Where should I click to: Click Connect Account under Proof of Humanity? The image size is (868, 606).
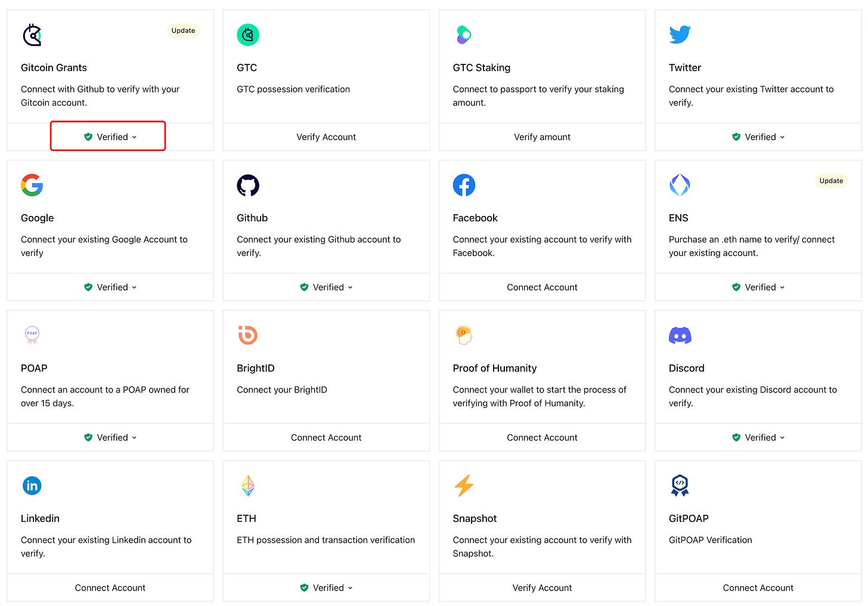pos(542,437)
